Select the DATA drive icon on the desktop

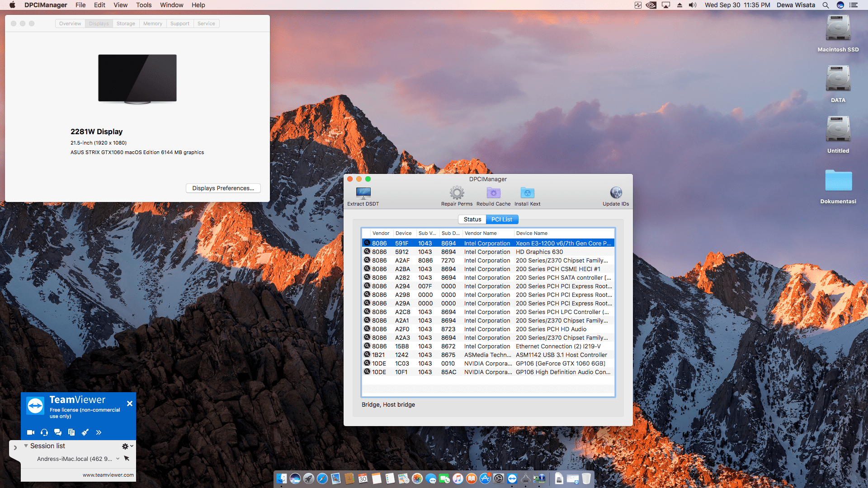(x=838, y=79)
